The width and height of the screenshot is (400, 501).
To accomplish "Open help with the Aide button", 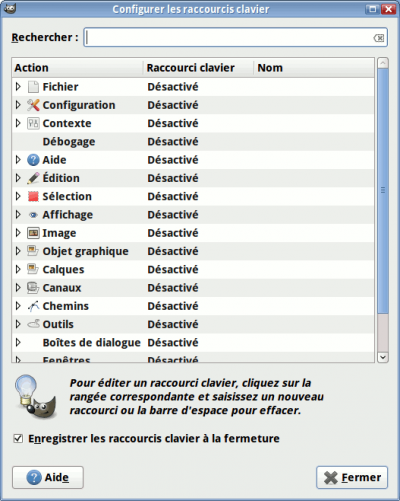I will pyautogui.click(x=48, y=477).
